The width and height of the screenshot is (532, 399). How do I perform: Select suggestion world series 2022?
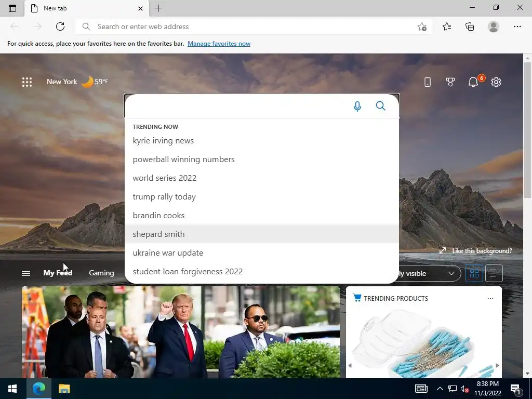(262, 178)
